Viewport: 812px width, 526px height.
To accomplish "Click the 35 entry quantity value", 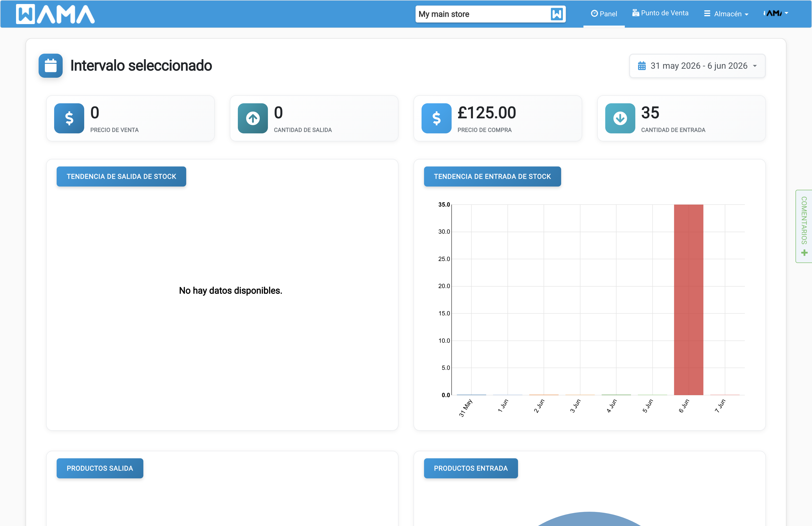I will [x=650, y=113].
